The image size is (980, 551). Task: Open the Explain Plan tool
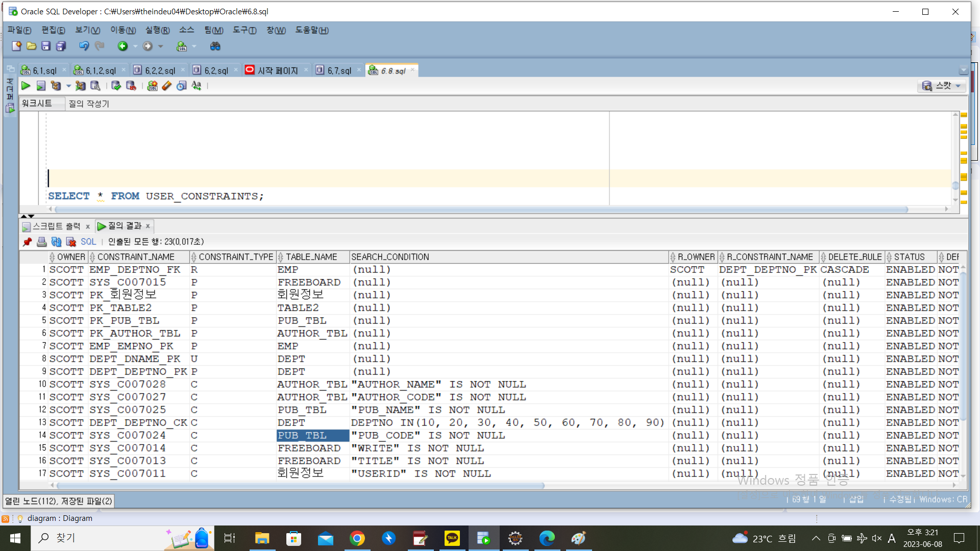tap(56, 86)
